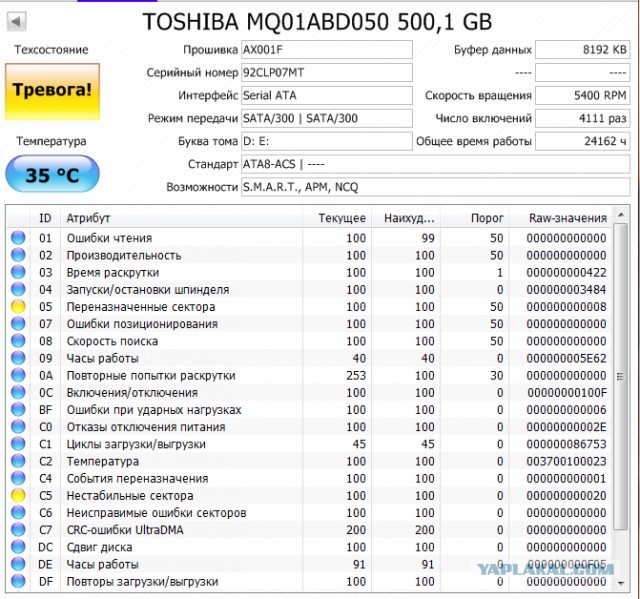Click the Число включений field 4111 раз
The image size is (640, 599).
pyautogui.click(x=582, y=118)
